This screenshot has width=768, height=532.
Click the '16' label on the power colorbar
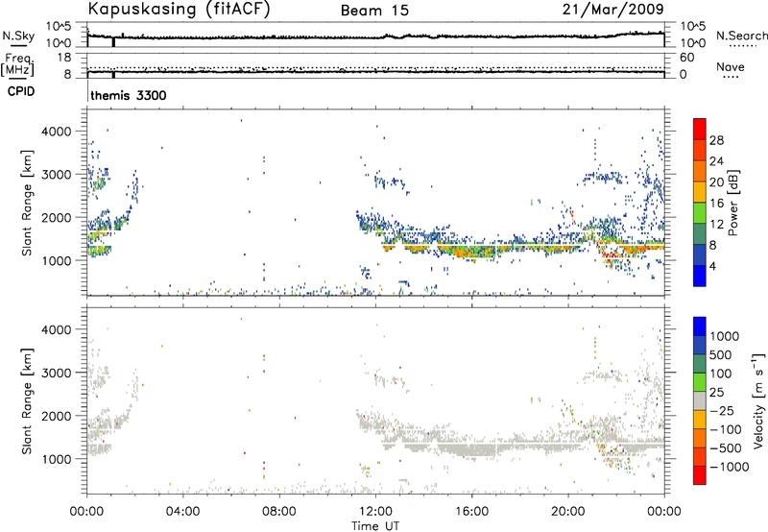point(716,204)
